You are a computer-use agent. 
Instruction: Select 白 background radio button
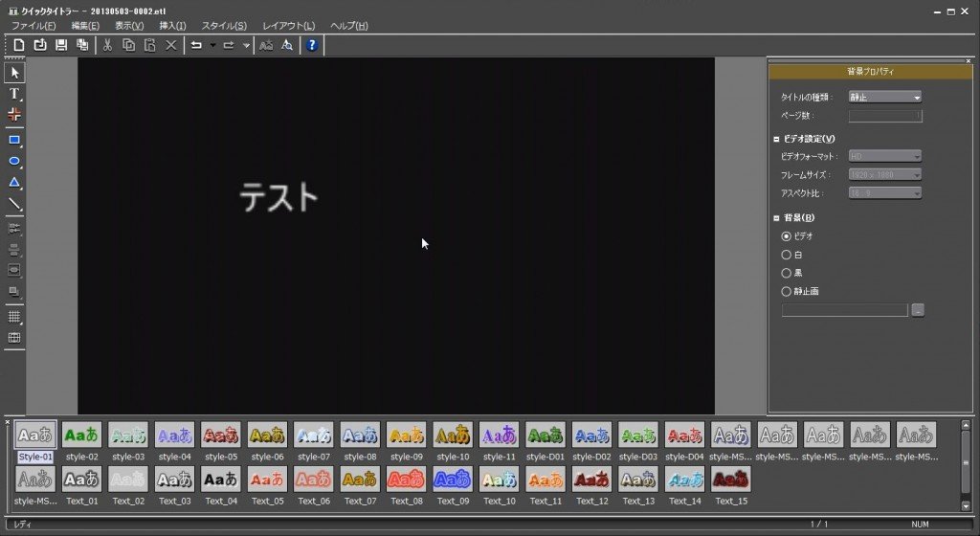coord(787,255)
